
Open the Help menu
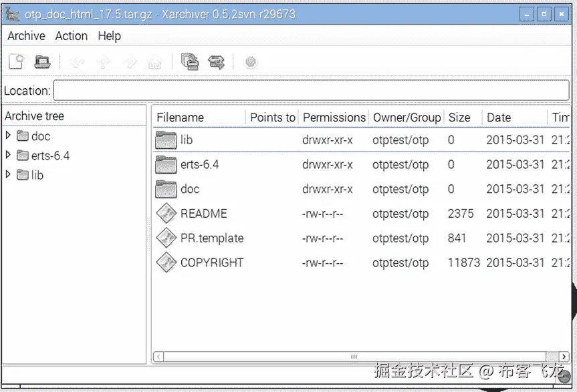(109, 36)
